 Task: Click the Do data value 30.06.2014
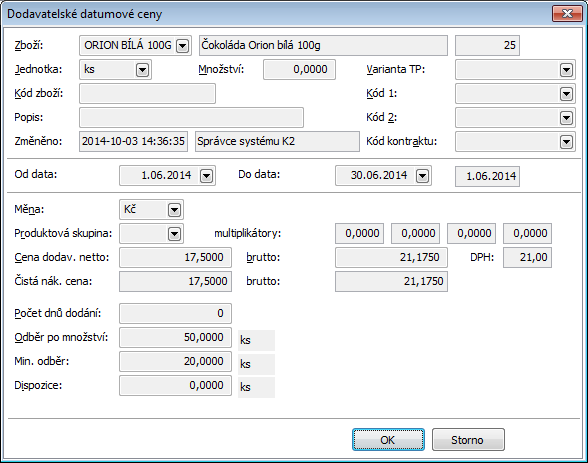coord(379,175)
